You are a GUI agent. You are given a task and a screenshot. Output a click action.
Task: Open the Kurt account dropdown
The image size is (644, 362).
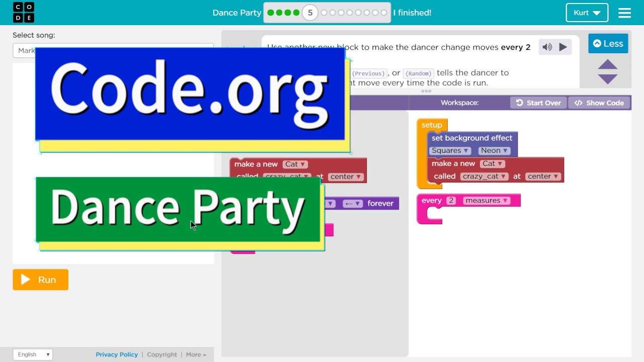pos(587,13)
